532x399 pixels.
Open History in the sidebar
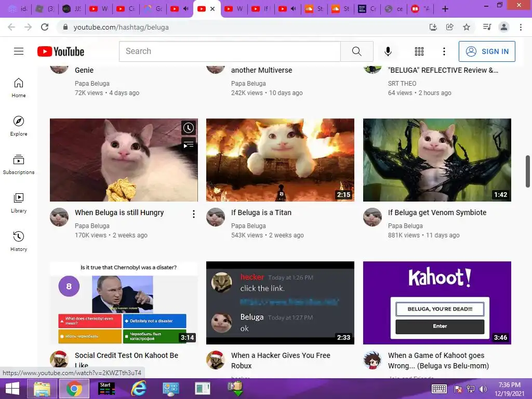coord(19,241)
